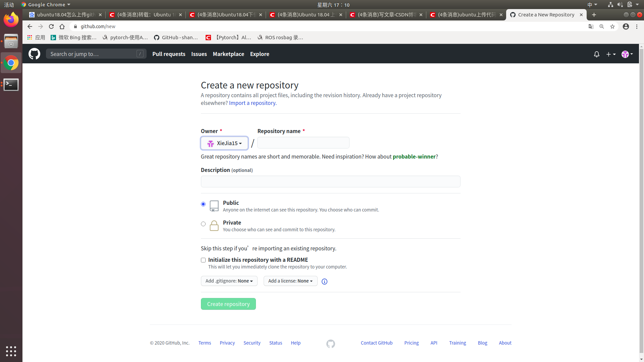Open the Add a license dropdown

290,281
